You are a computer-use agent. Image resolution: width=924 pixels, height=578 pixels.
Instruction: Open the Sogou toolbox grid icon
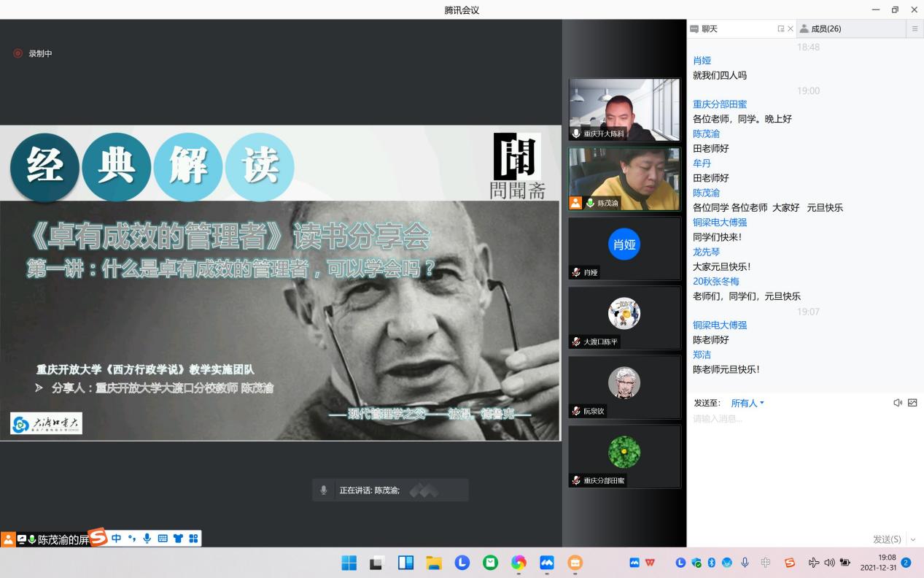[x=193, y=539]
